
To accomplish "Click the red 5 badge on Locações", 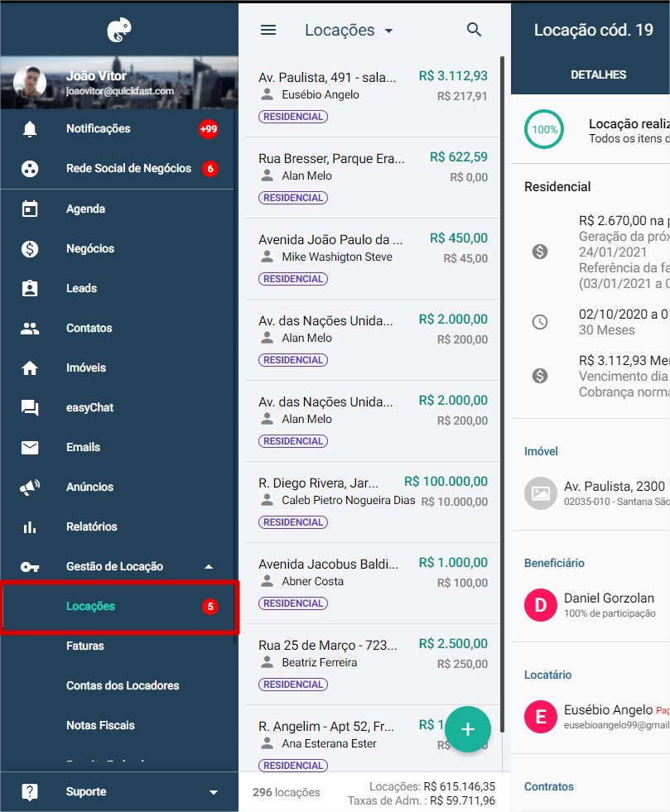I will coord(210,607).
